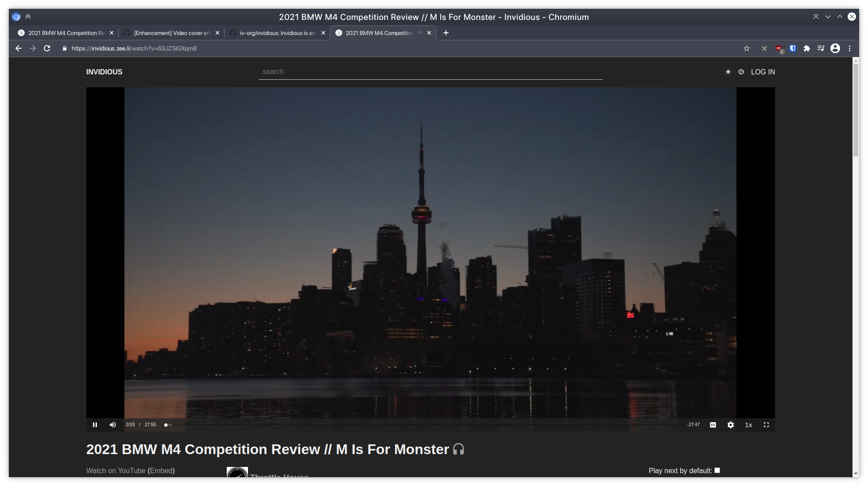
Task: Click the video progress bar
Action: click(x=421, y=424)
